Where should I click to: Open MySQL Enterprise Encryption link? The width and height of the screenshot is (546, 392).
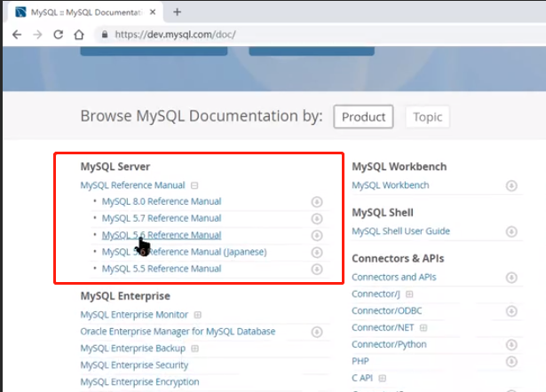click(139, 381)
